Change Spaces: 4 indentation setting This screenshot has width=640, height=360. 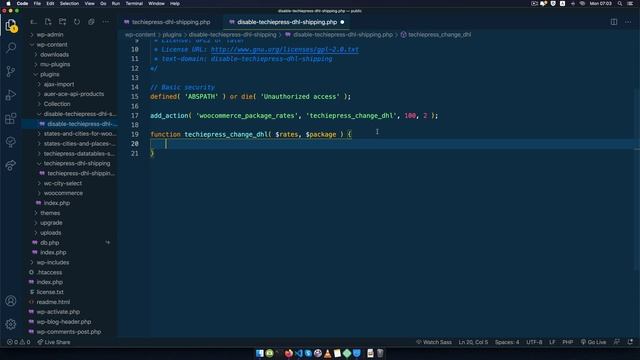tap(507, 342)
